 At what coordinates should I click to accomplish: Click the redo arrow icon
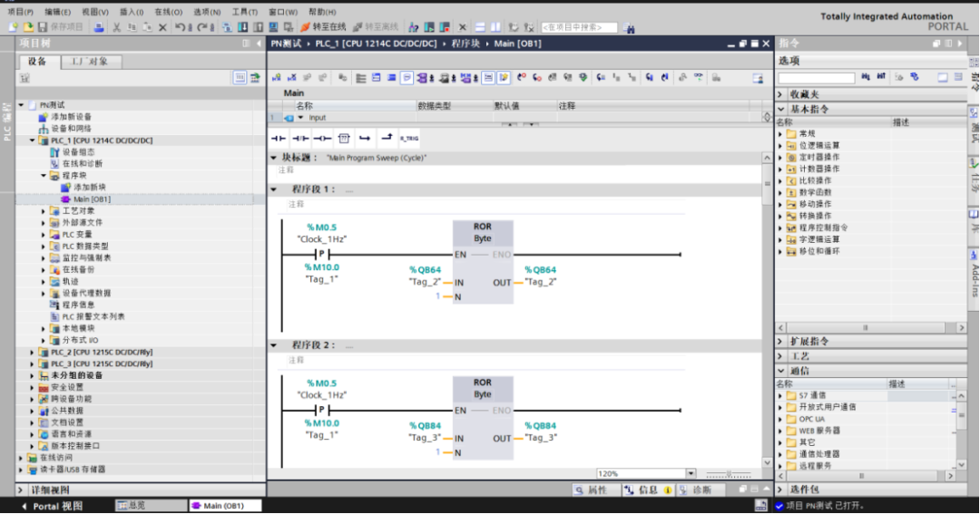coord(204,27)
